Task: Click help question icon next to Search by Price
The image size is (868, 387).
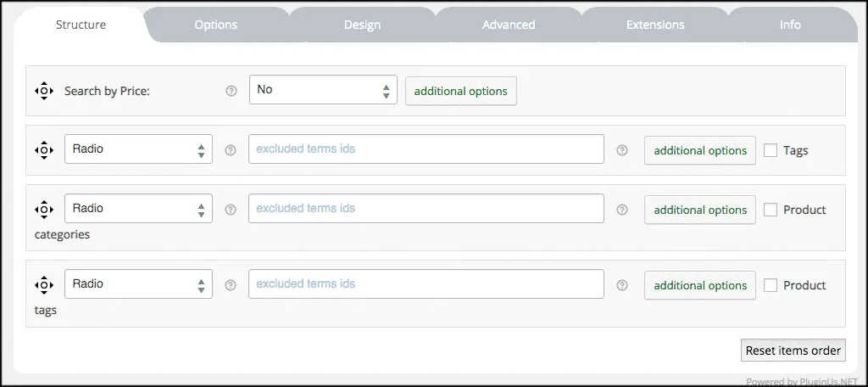Action: (x=231, y=91)
